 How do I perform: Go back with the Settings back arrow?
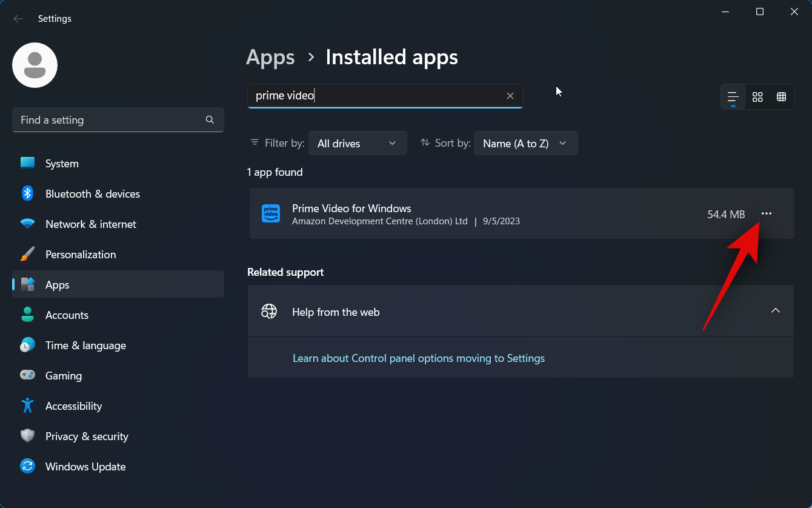tap(18, 19)
